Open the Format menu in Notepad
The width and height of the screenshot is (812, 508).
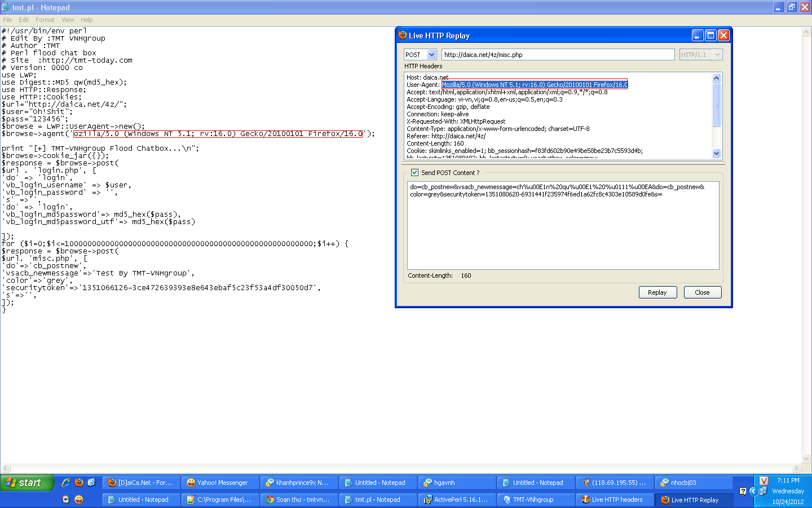coord(45,20)
